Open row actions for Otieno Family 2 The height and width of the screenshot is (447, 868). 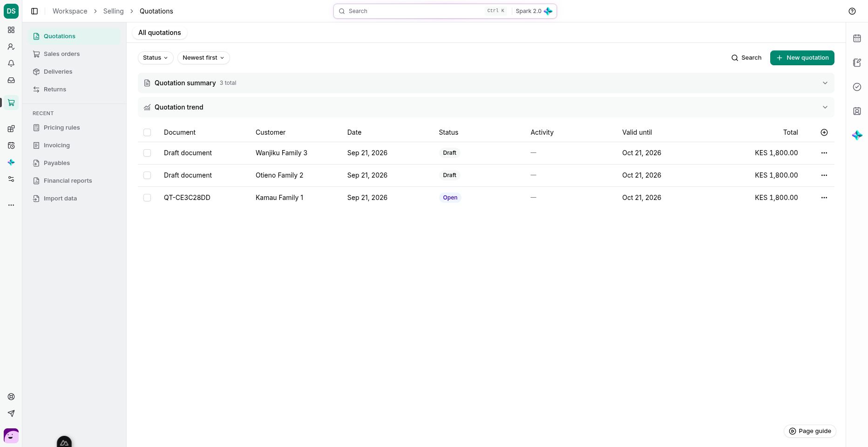824,175
